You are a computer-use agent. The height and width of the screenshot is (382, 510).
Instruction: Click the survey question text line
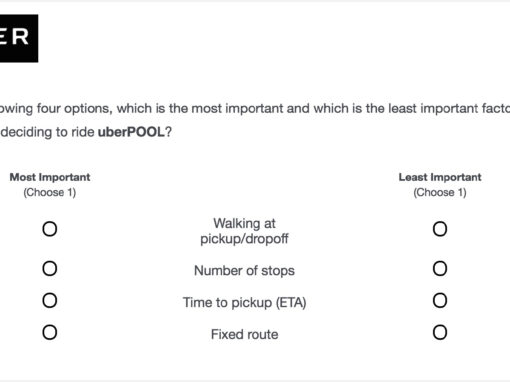point(255,109)
